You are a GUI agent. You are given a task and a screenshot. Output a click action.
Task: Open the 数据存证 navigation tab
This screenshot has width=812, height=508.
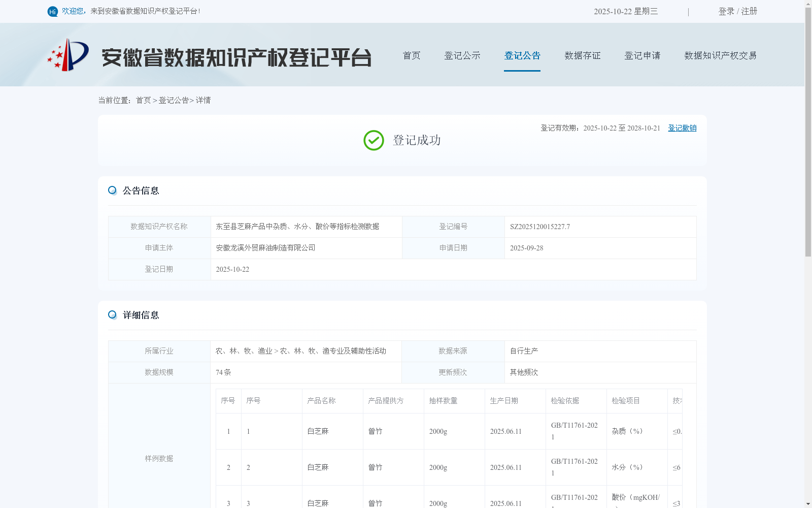pyautogui.click(x=583, y=55)
